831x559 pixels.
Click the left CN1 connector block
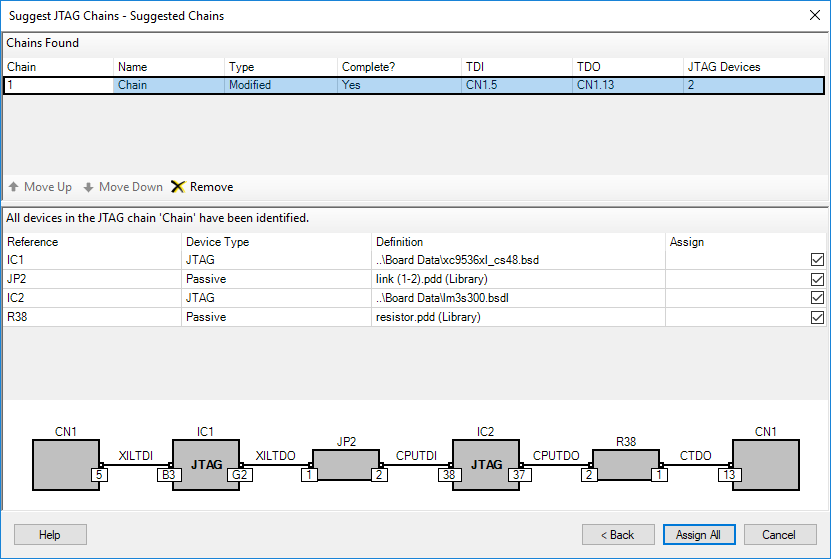66,465
